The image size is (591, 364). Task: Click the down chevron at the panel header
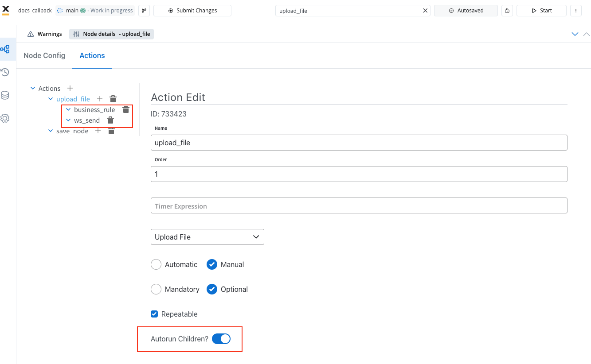point(575,34)
